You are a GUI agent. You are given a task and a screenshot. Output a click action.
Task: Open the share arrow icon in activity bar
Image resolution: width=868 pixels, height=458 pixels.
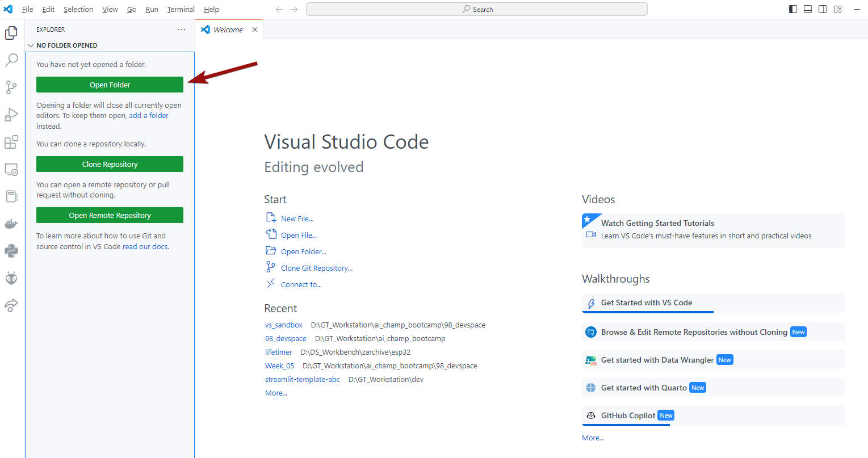click(11, 305)
